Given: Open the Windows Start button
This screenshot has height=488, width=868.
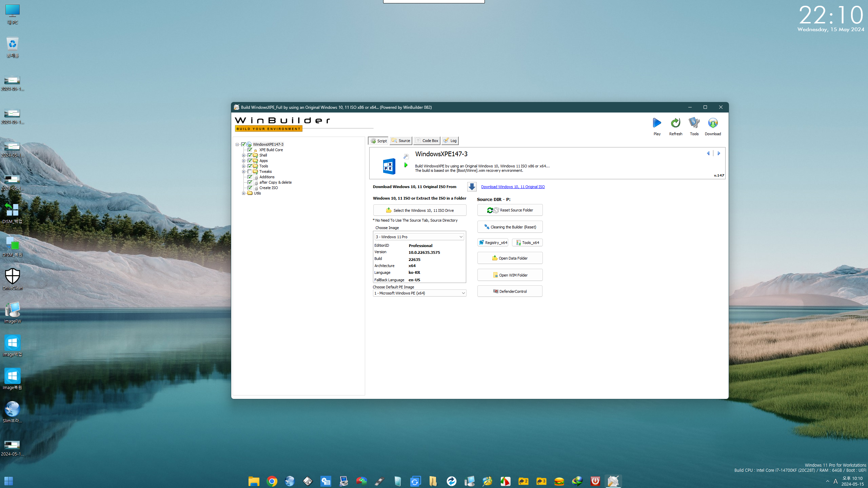Looking at the screenshot, I should point(8,481).
